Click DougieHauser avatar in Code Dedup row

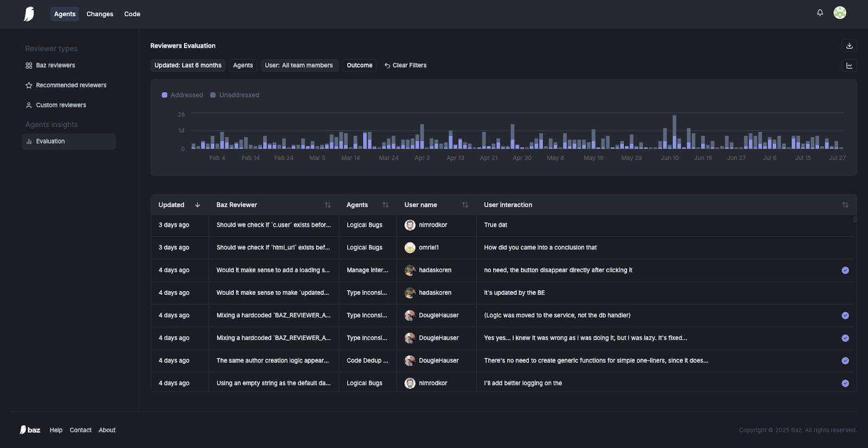410,361
